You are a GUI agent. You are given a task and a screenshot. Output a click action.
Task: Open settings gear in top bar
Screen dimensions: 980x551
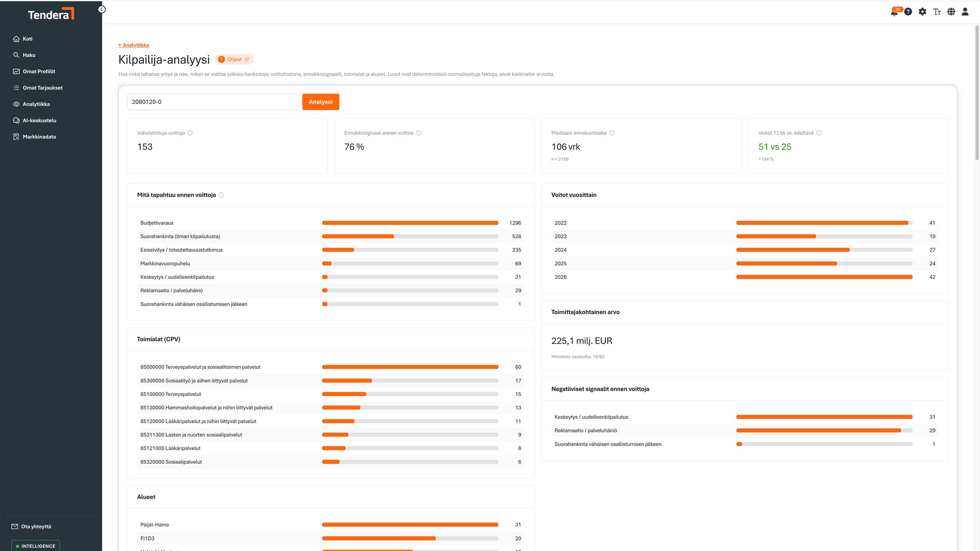(922, 12)
